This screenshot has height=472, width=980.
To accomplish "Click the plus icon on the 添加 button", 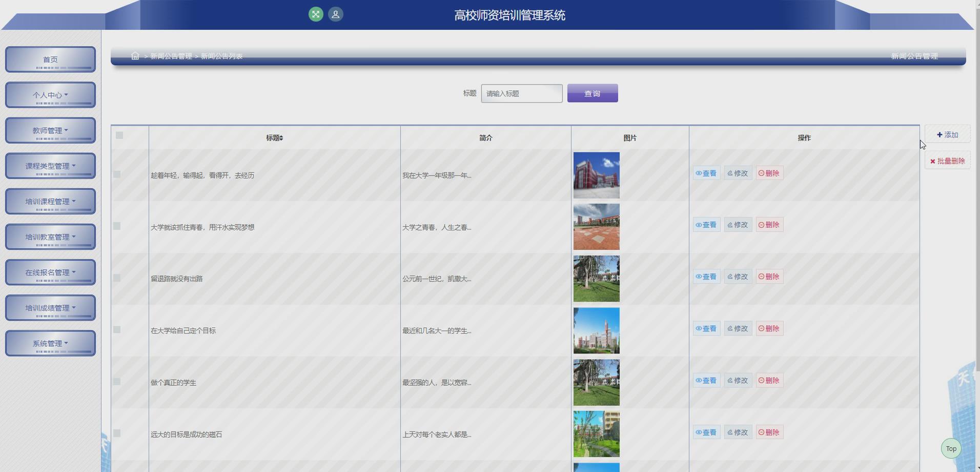I will click(x=940, y=134).
